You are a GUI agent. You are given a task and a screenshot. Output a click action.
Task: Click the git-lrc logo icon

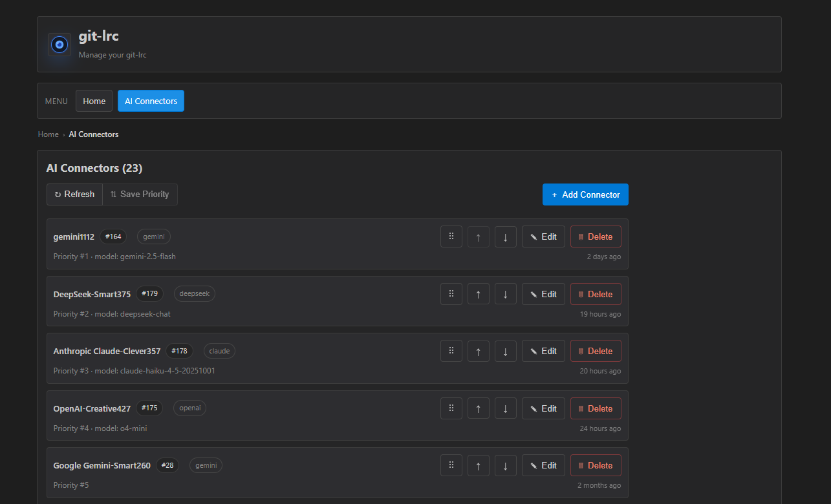point(59,44)
